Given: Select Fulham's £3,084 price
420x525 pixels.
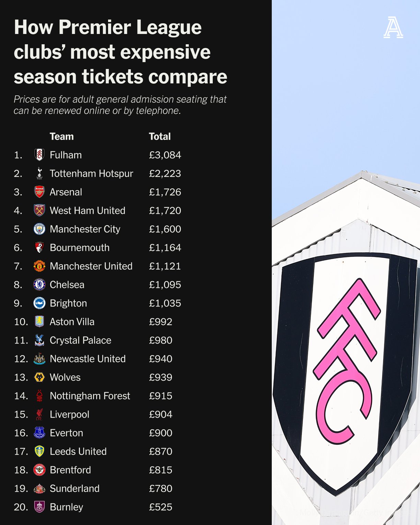Looking at the screenshot, I should (x=165, y=155).
